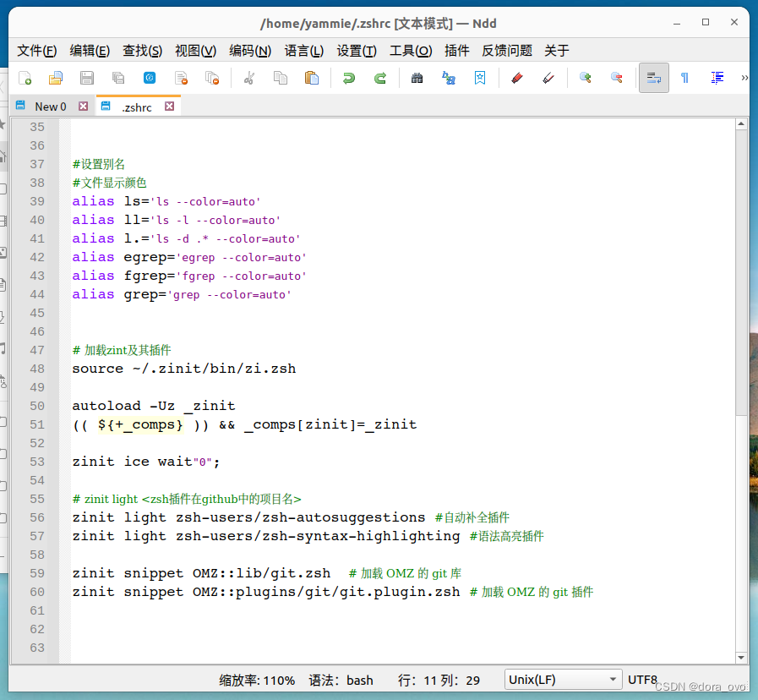Image resolution: width=758 pixels, height=700 pixels.
Task: Close the .zshrc tab
Action: tap(169, 106)
